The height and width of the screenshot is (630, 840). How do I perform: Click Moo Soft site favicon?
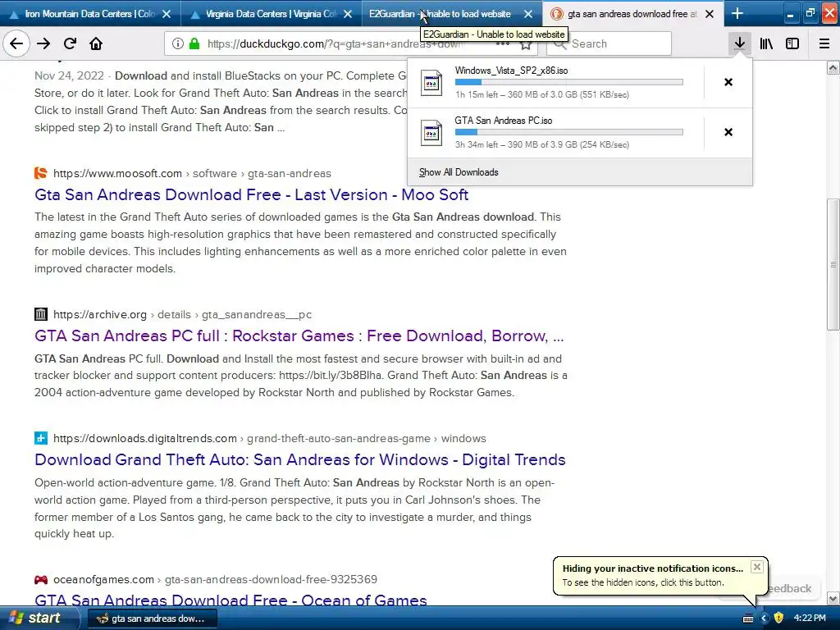pos(41,173)
